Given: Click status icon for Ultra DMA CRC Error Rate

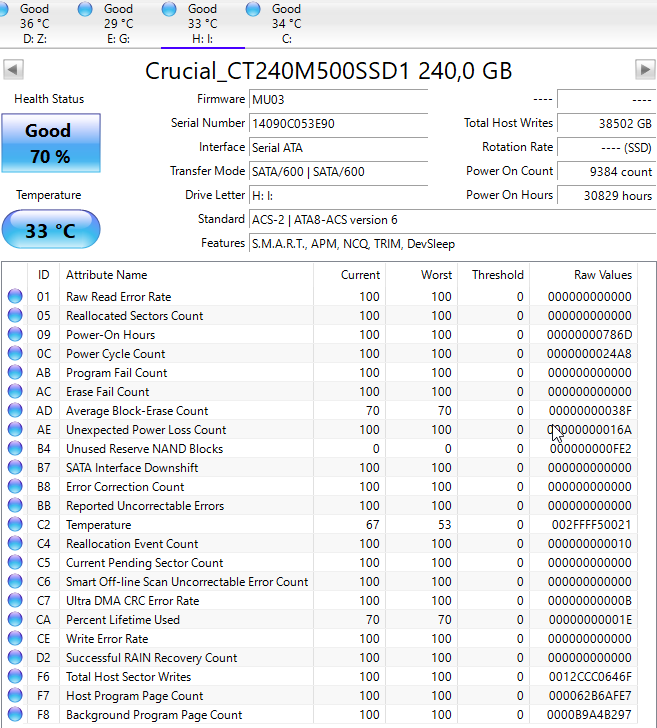Looking at the screenshot, I should point(15,601).
